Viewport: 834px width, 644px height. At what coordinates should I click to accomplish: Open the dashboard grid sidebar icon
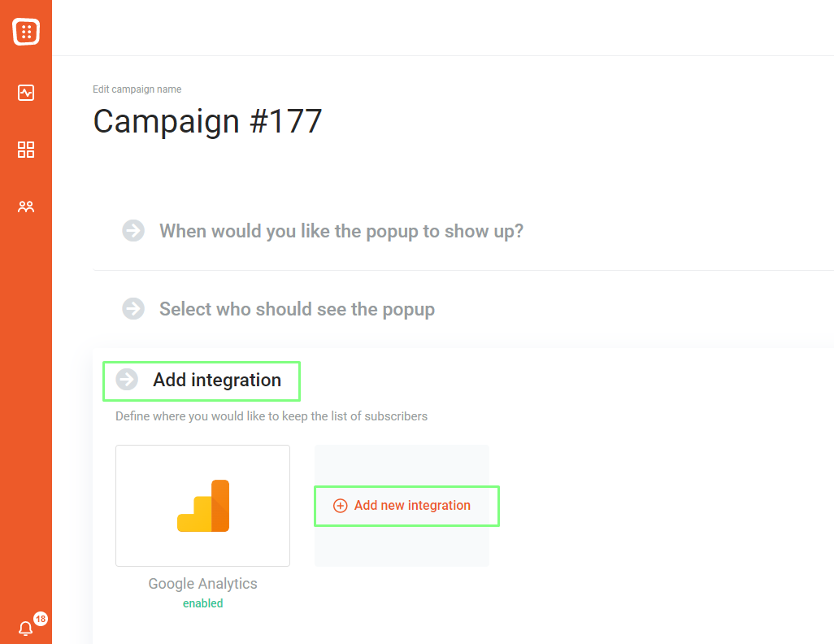pos(26,150)
